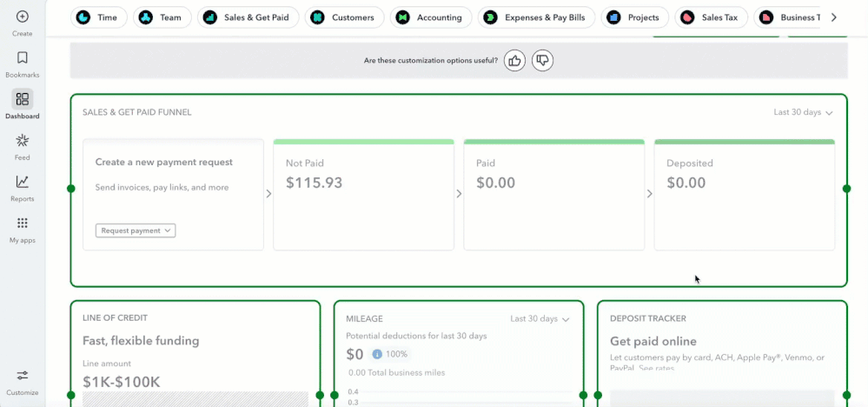Click the Create plus icon
Screen dimensions: 868x407
pos(23,17)
